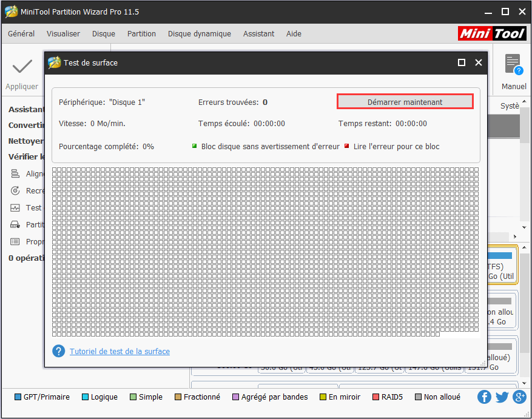Open the Manuel help document icon
Screen dimensions: 532x419
pyautogui.click(x=514, y=64)
